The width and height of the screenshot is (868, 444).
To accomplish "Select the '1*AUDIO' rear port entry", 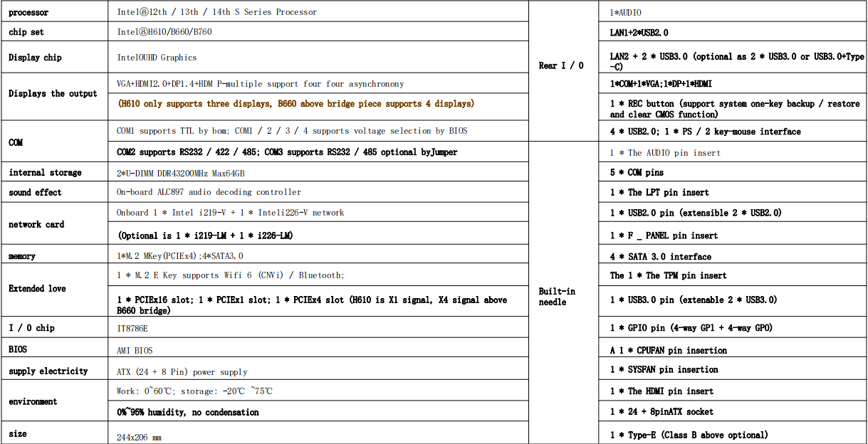I will (x=626, y=12).
